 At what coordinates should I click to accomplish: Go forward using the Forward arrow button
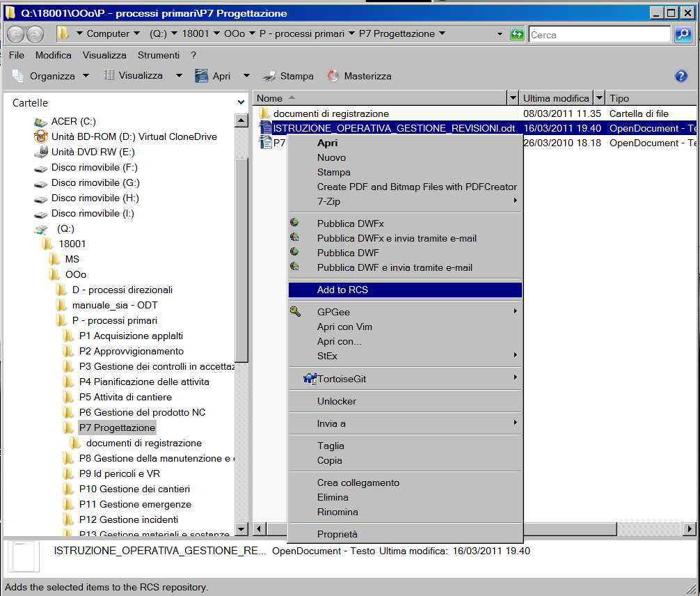35,34
